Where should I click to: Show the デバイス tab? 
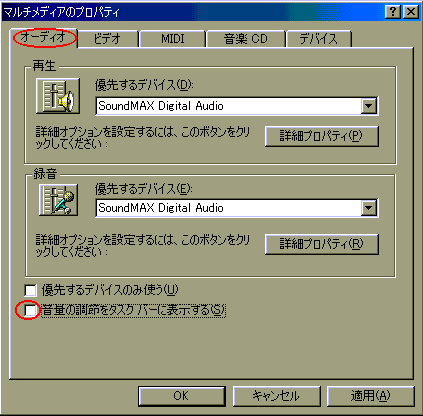click(x=319, y=39)
